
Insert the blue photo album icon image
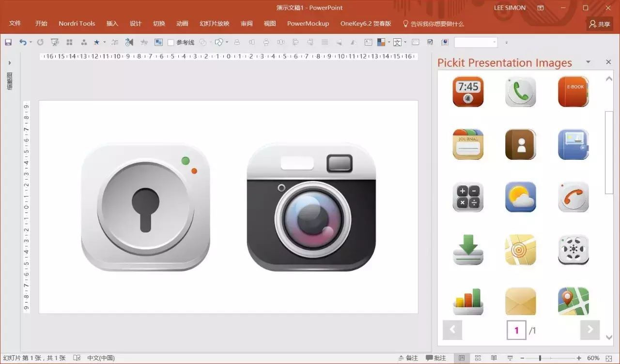(x=573, y=144)
